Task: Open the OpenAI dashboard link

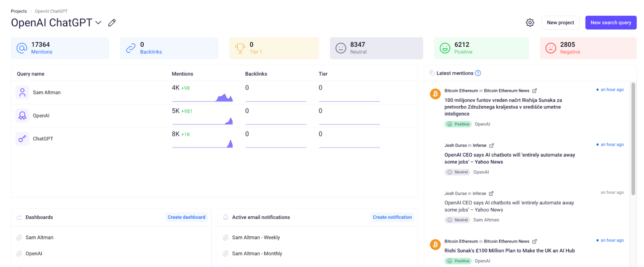Action: pos(34,254)
